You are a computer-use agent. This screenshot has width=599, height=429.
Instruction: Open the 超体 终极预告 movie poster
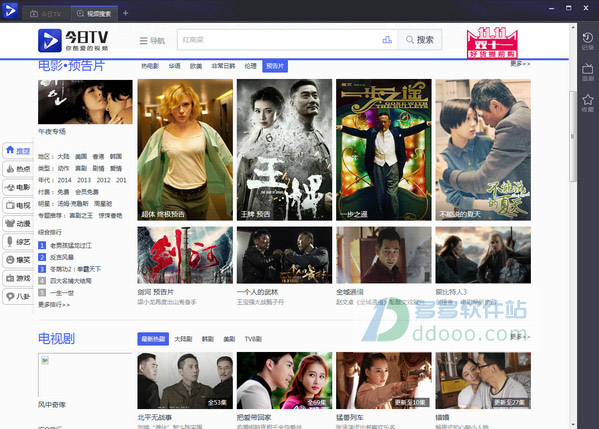pyautogui.click(x=185, y=150)
